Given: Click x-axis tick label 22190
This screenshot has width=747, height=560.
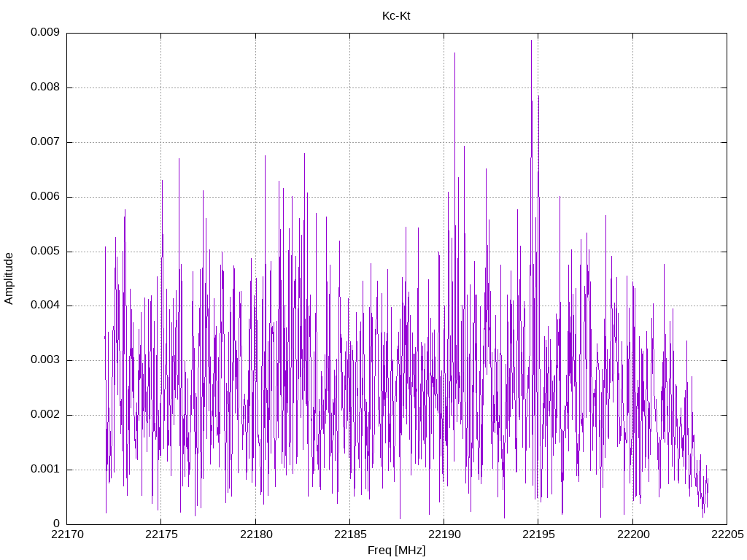Looking at the screenshot, I should pyautogui.click(x=444, y=534).
